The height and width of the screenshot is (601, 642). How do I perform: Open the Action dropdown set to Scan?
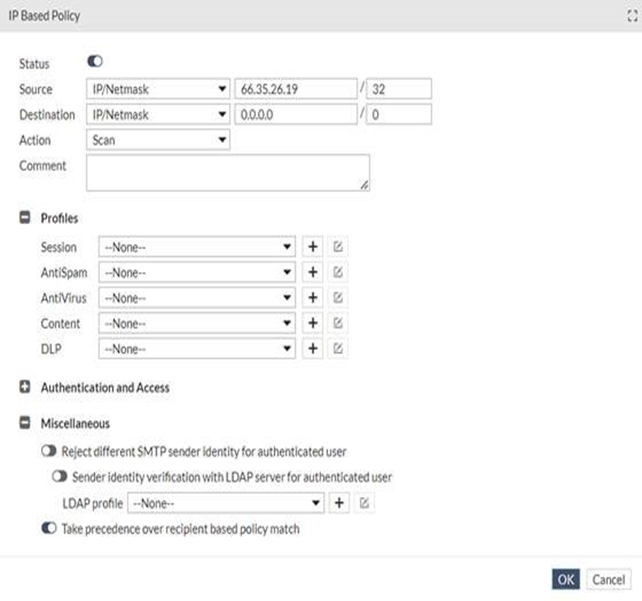(157, 140)
